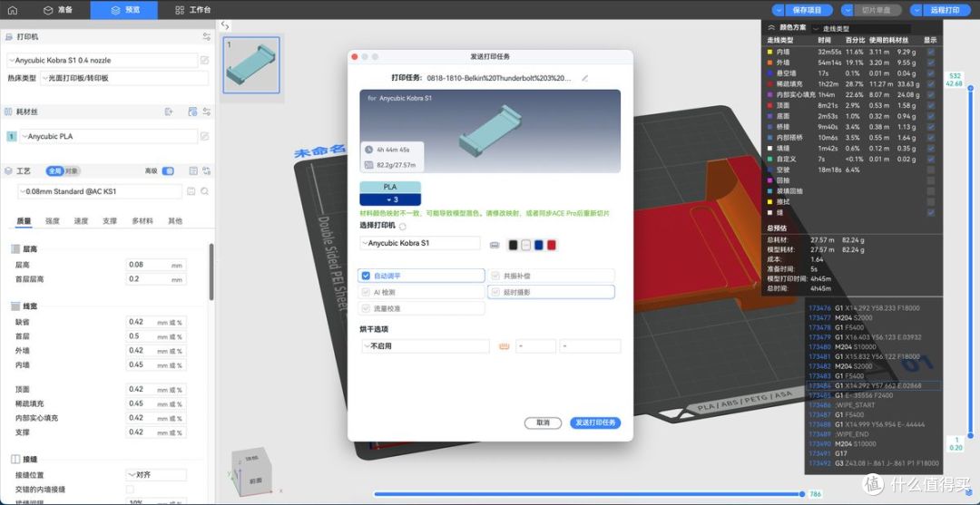Click the horizontal move slider handle
The width and height of the screenshot is (980, 505).
[802, 494]
